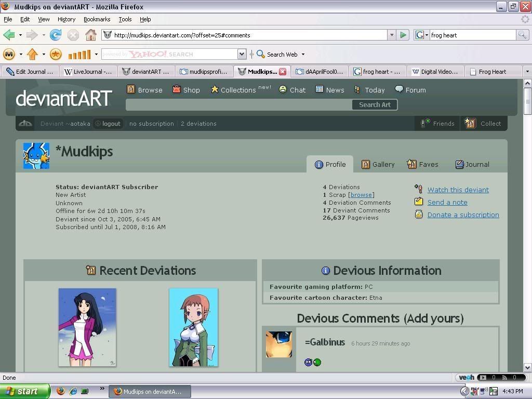Open the elf girl deviation thumbnail
The image size is (532, 399).
(193, 327)
